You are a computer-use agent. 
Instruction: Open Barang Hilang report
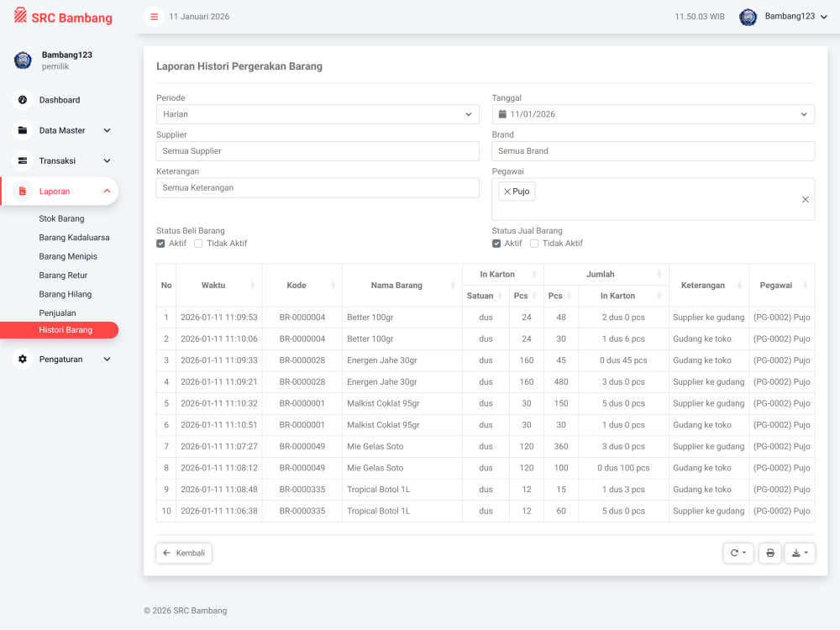(x=66, y=294)
